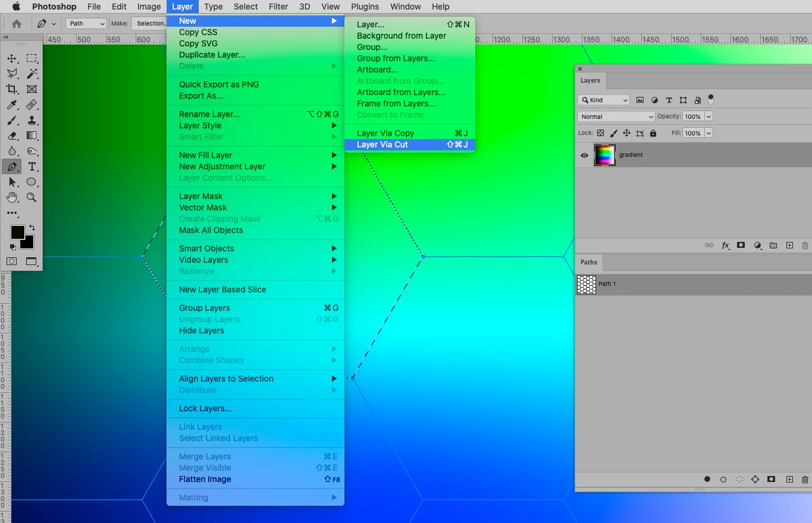Viewport: 812px width, 523px height.
Task: Select the Ellipse shape tool
Action: pyautogui.click(x=32, y=182)
